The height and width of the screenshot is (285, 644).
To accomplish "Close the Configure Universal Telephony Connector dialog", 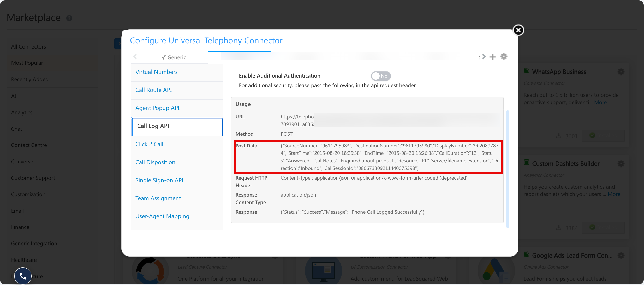I will (518, 30).
